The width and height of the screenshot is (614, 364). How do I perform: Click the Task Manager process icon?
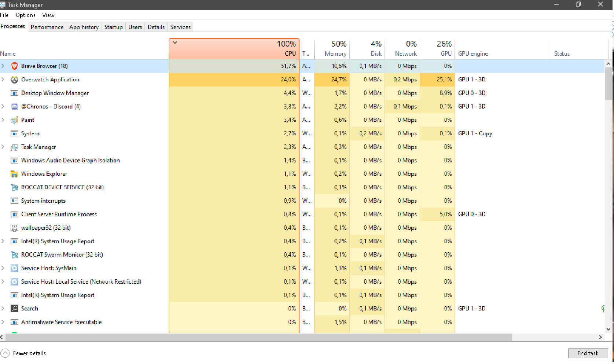(14, 147)
